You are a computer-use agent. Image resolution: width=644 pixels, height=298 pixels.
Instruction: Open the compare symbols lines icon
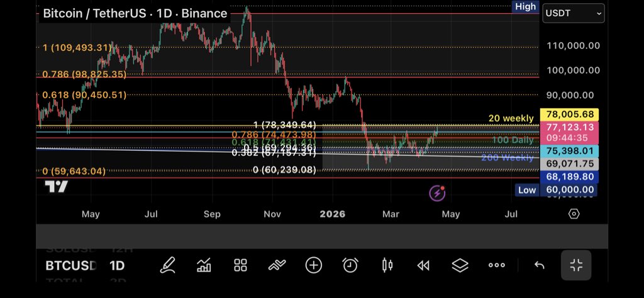[x=277, y=265]
